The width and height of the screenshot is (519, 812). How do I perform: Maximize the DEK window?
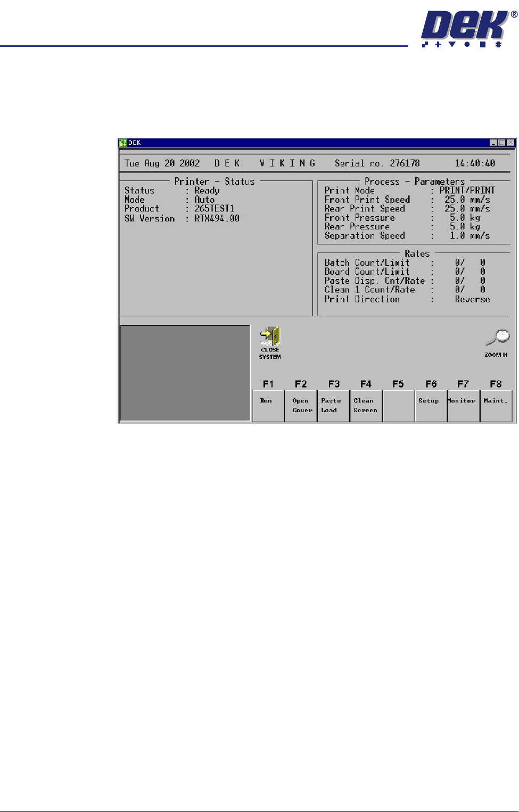[x=501, y=143]
